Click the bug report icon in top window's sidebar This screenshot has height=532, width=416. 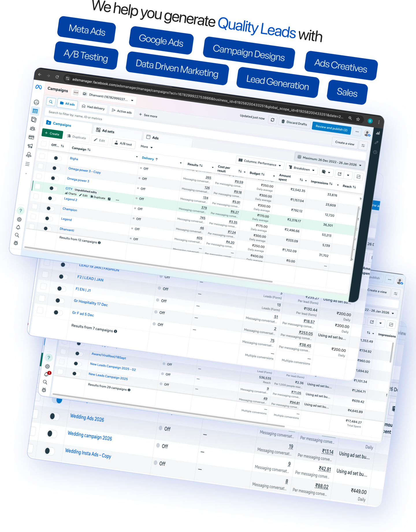tap(16, 243)
